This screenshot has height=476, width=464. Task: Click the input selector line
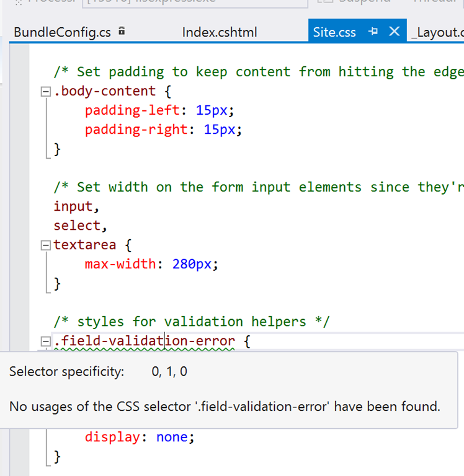[76, 206]
